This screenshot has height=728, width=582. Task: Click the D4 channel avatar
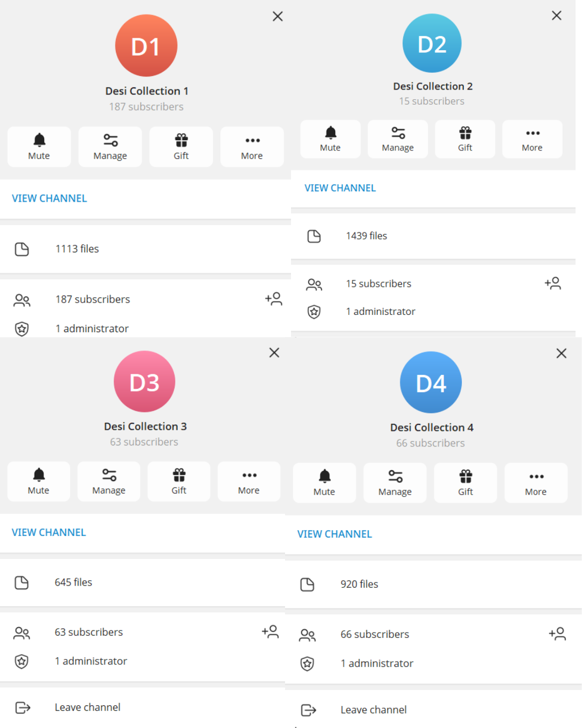click(x=431, y=382)
